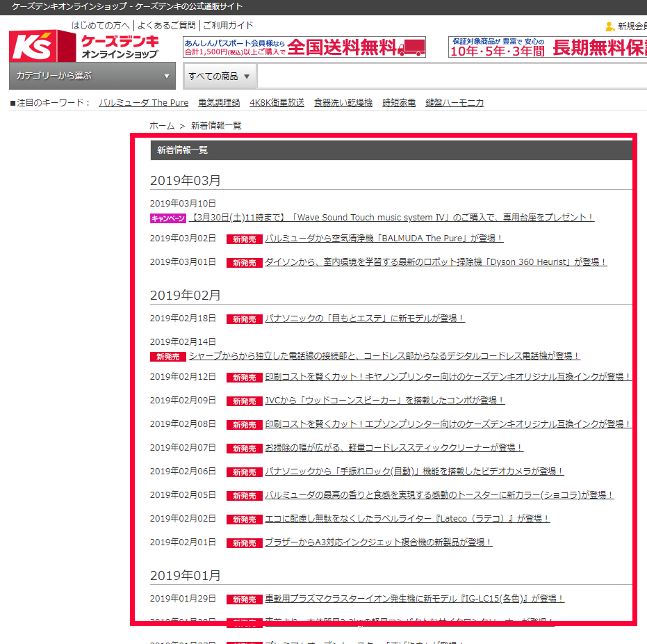The width and height of the screenshot is (647, 644).
Task: Open the BALMUDA The Pure air purifier news
Action: point(384,239)
